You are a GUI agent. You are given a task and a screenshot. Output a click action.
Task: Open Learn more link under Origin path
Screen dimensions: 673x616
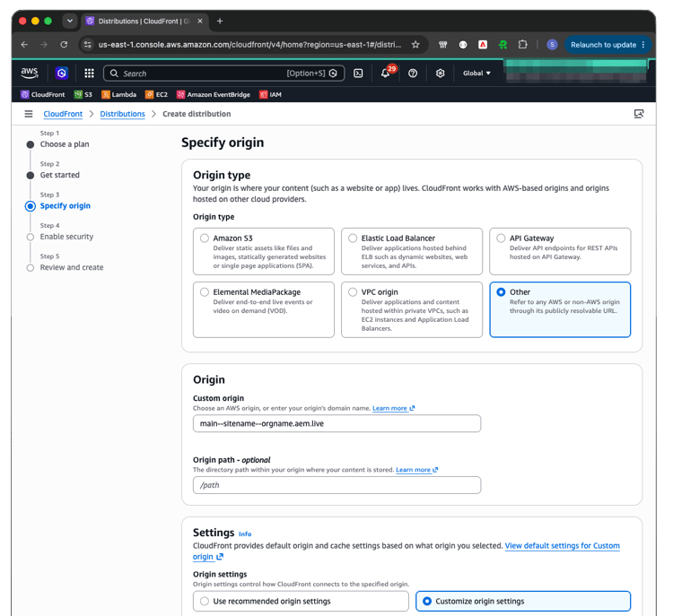tap(416, 470)
